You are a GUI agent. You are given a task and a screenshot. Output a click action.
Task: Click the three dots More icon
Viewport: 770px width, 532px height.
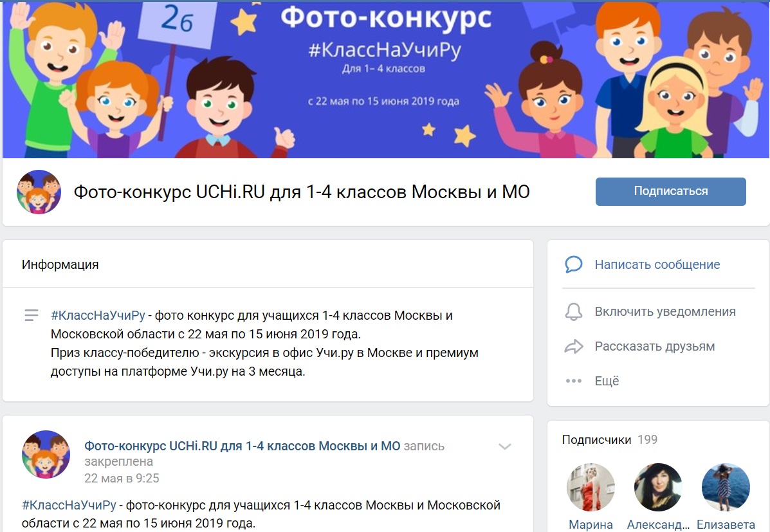573,381
